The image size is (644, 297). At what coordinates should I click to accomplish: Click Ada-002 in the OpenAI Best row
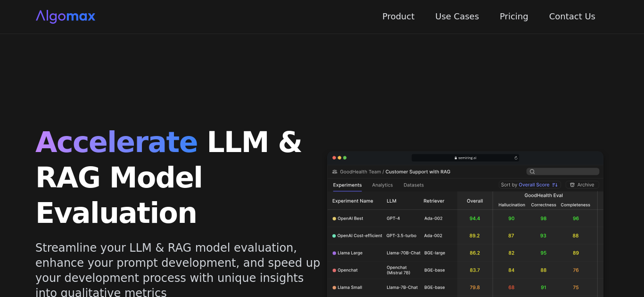coord(433,219)
